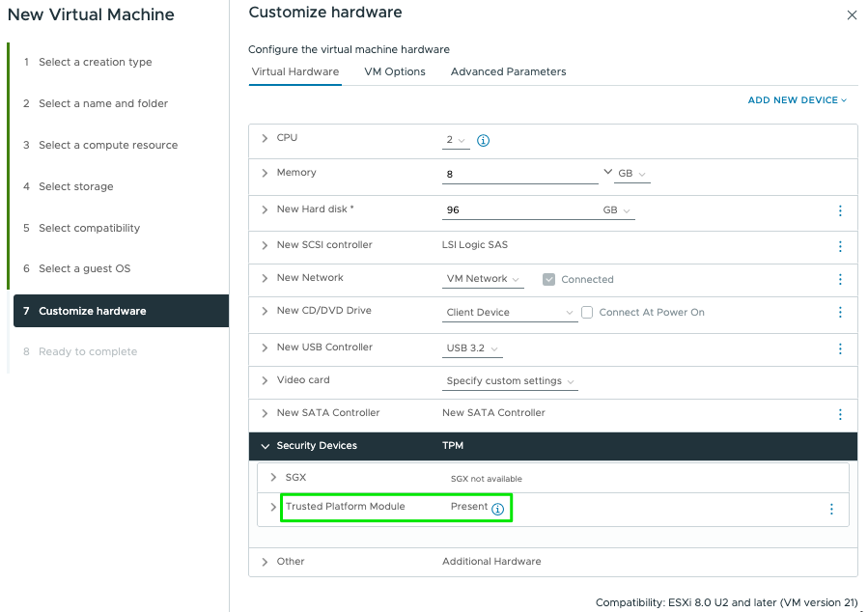Click the Memory size input field
This screenshot has width=868, height=612.
519,174
